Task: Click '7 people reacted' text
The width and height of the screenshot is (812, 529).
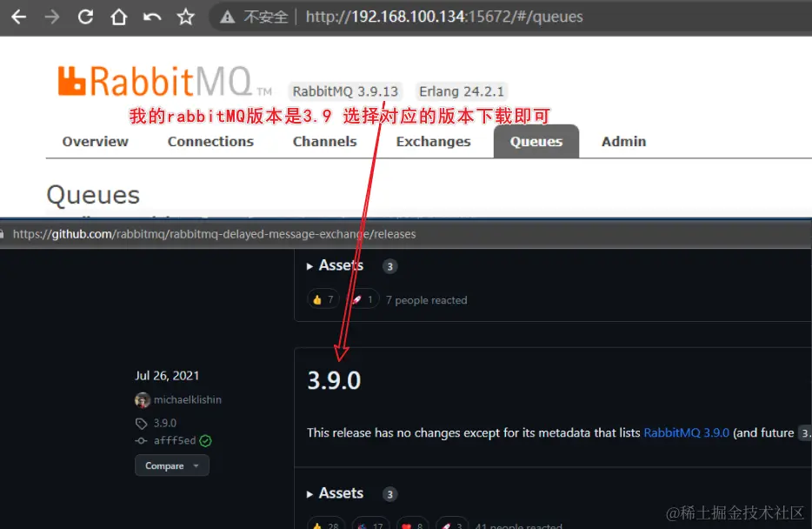Action: pos(426,300)
